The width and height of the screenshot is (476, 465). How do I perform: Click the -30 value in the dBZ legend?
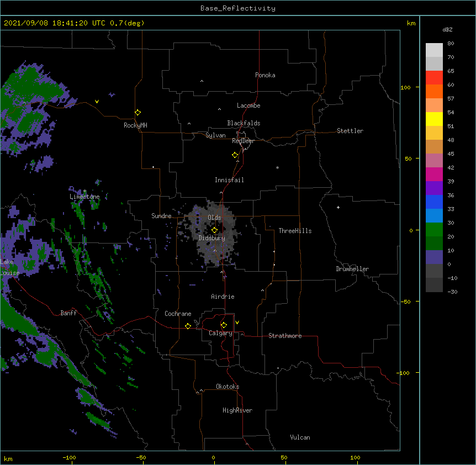coord(452,292)
